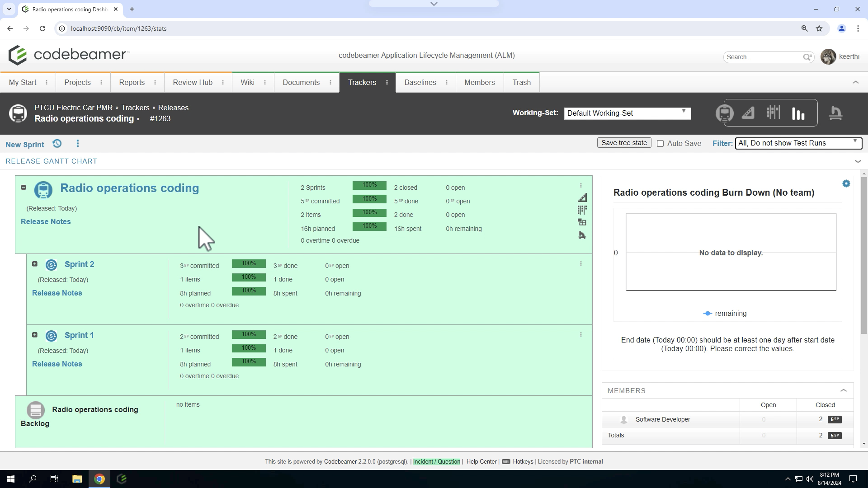Image resolution: width=868 pixels, height=488 pixels.
Task: Click the Sprint 2 sprint icon
Action: click(x=52, y=265)
